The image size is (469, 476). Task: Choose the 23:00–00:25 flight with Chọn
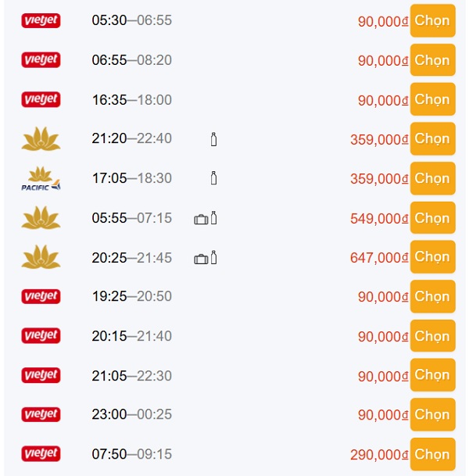click(432, 414)
